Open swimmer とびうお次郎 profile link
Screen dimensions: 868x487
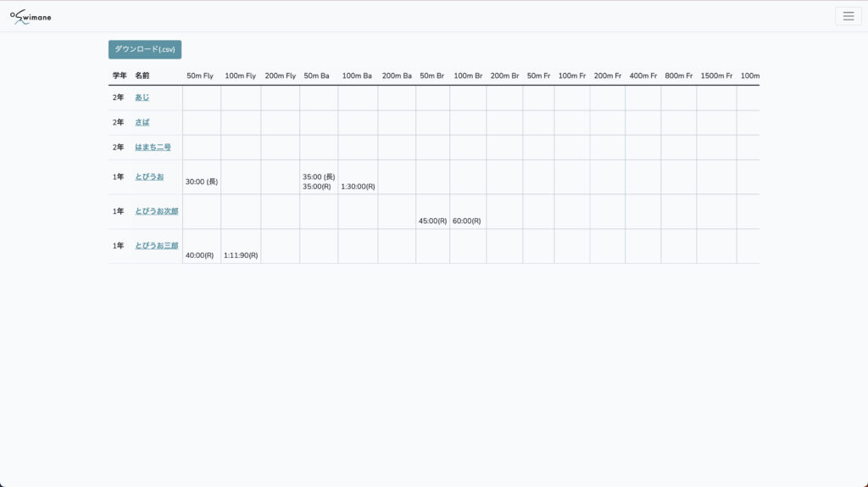[157, 211]
